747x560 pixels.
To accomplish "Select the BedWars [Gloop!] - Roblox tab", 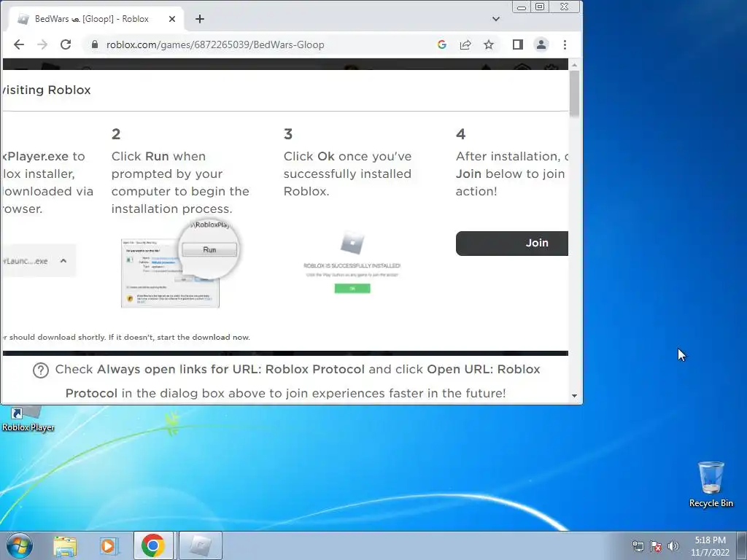I will click(x=97, y=19).
